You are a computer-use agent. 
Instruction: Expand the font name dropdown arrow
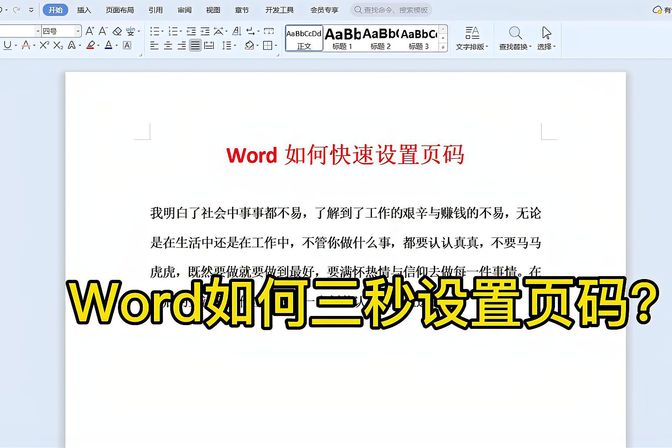pos(37,31)
